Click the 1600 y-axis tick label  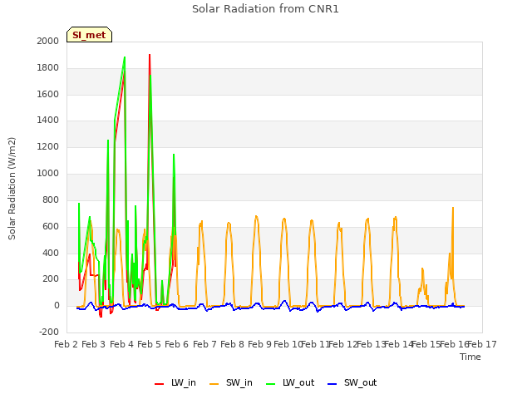(48, 94)
